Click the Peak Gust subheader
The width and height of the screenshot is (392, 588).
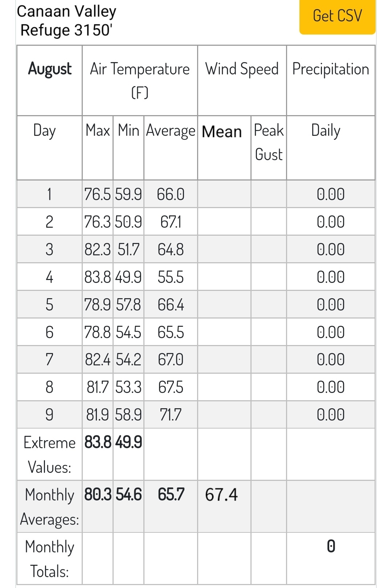pos(269,142)
